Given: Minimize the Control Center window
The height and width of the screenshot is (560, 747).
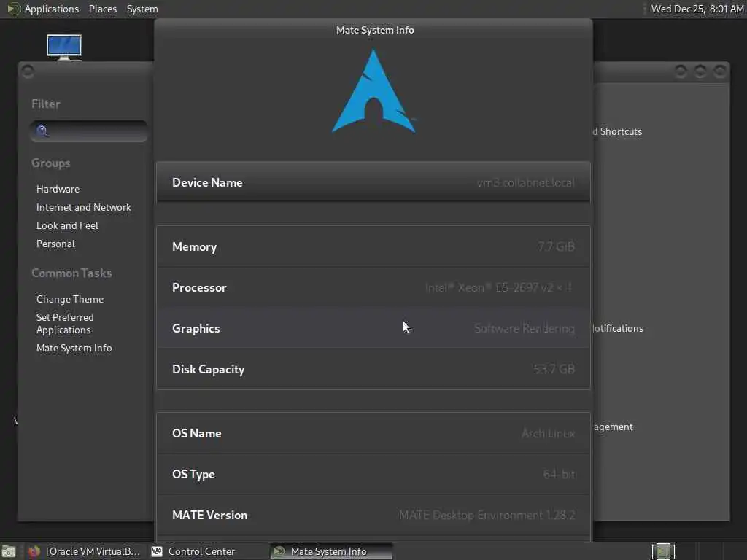Looking at the screenshot, I should (681, 71).
